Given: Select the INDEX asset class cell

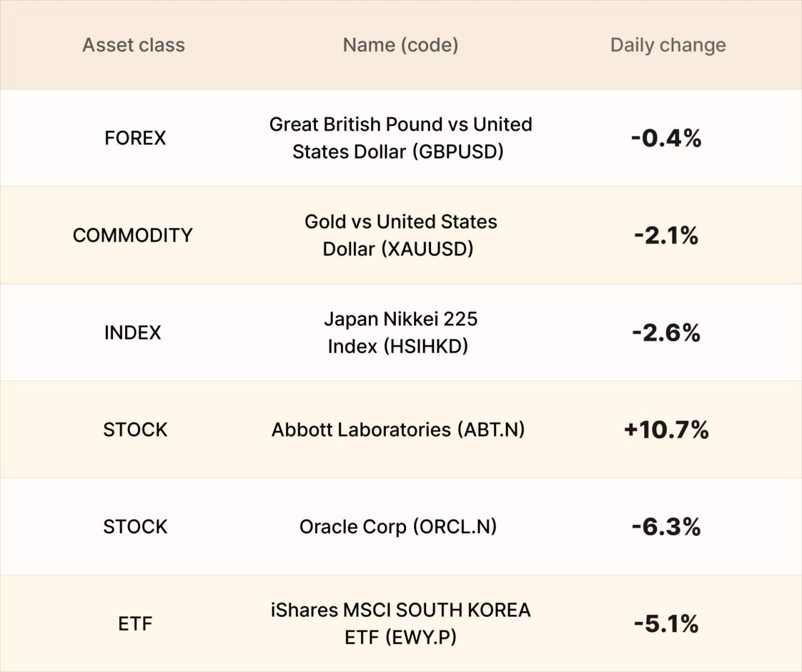Looking at the screenshot, I should [x=133, y=333].
